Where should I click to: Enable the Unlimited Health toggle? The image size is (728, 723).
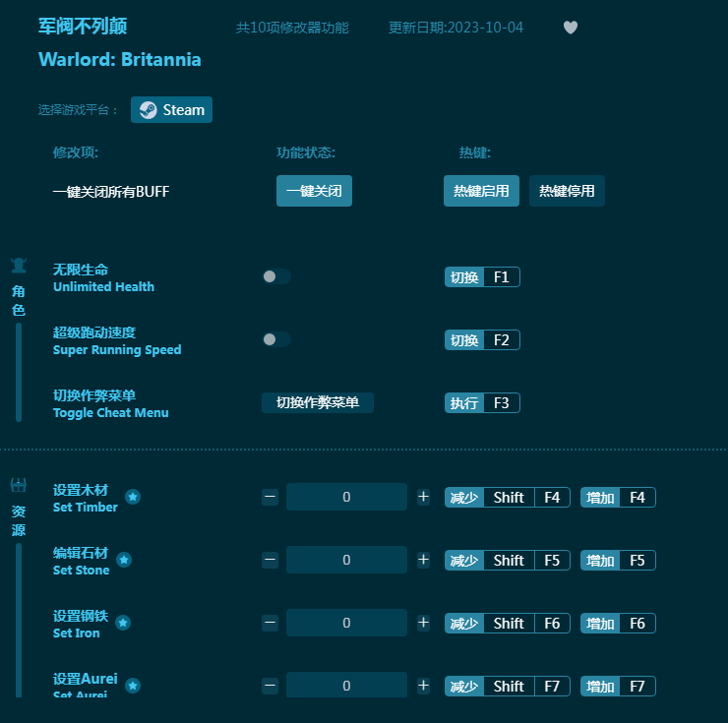[x=276, y=277]
